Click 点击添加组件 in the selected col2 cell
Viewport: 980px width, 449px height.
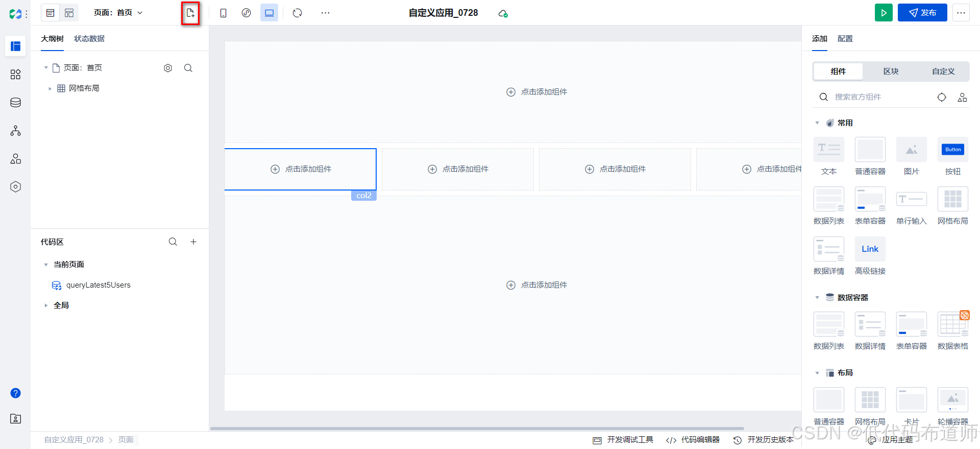(x=301, y=169)
